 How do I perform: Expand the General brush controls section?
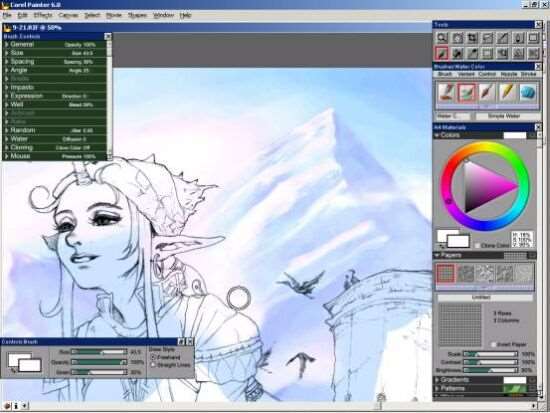click(x=7, y=45)
